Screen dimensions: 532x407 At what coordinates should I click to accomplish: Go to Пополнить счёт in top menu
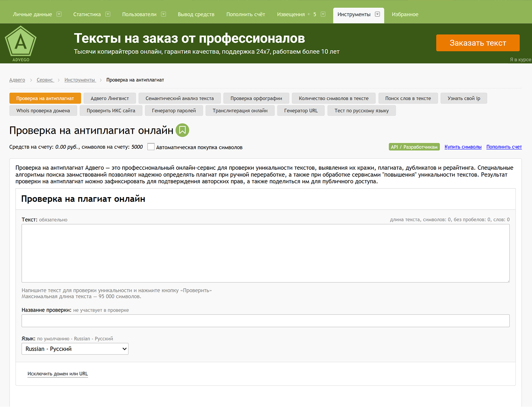click(246, 14)
